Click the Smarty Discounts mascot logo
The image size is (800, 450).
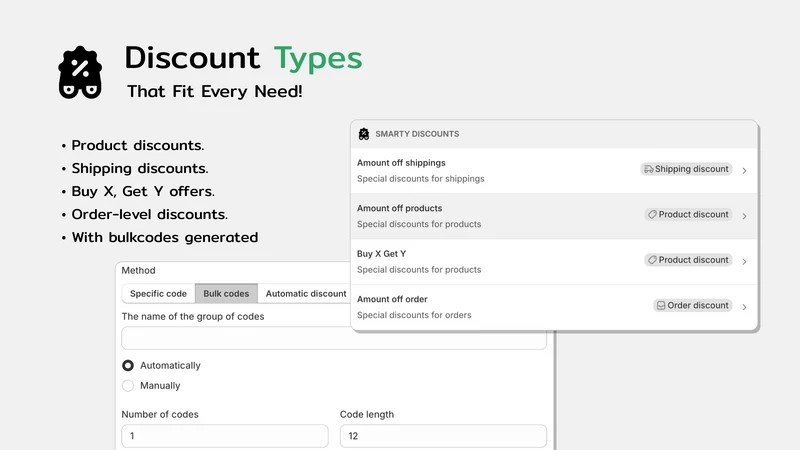[80, 72]
